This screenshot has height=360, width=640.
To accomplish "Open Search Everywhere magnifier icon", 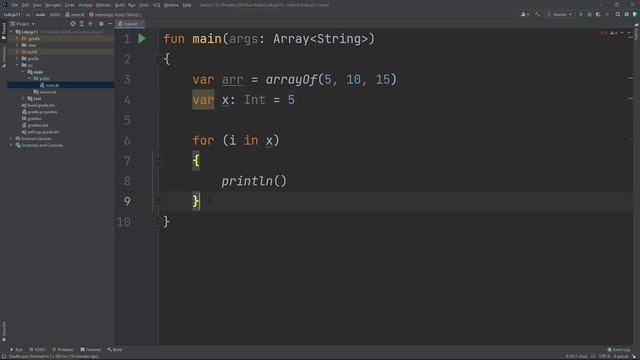I will click(x=618, y=14).
